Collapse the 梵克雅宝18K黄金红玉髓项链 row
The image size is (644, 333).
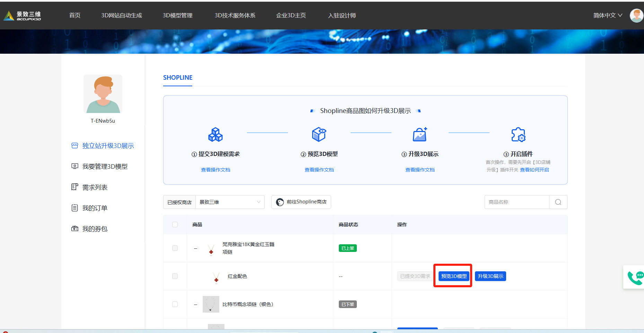[x=196, y=248]
